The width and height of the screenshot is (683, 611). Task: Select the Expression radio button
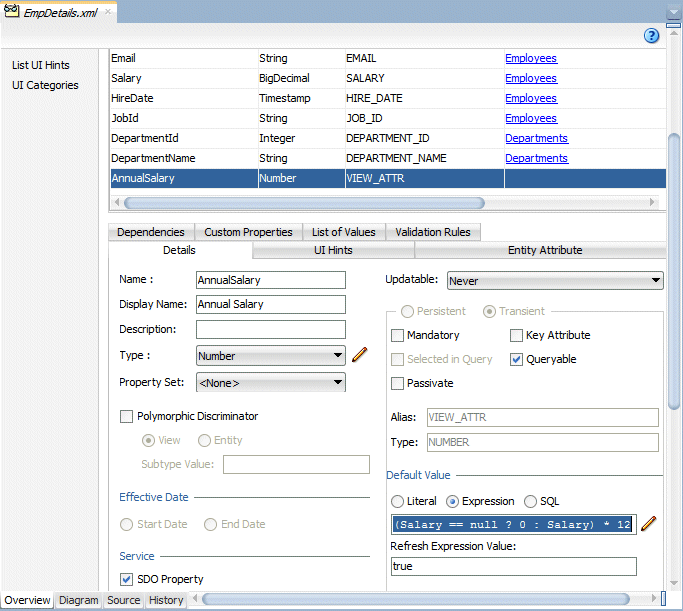coord(453,501)
